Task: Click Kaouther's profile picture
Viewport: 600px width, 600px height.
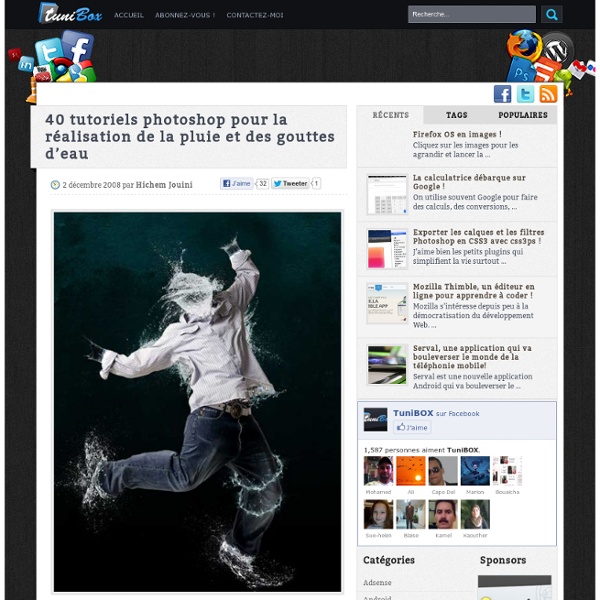Action: [475, 514]
